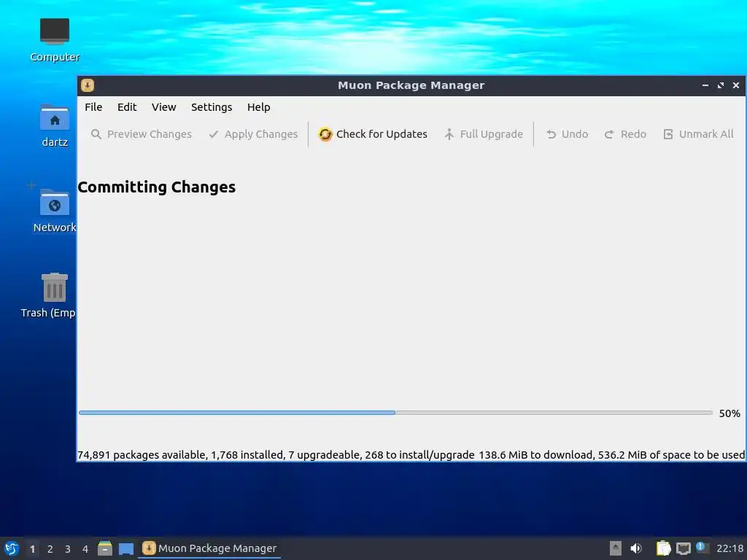Minimize the Muon Package Manager window
The height and width of the screenshot is (560, 747).
[705, 85]
